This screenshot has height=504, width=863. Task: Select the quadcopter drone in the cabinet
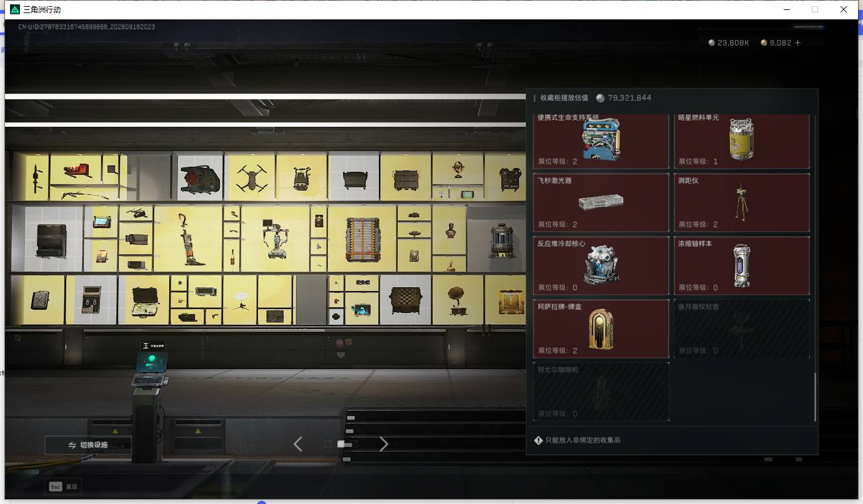pos(252,177)
